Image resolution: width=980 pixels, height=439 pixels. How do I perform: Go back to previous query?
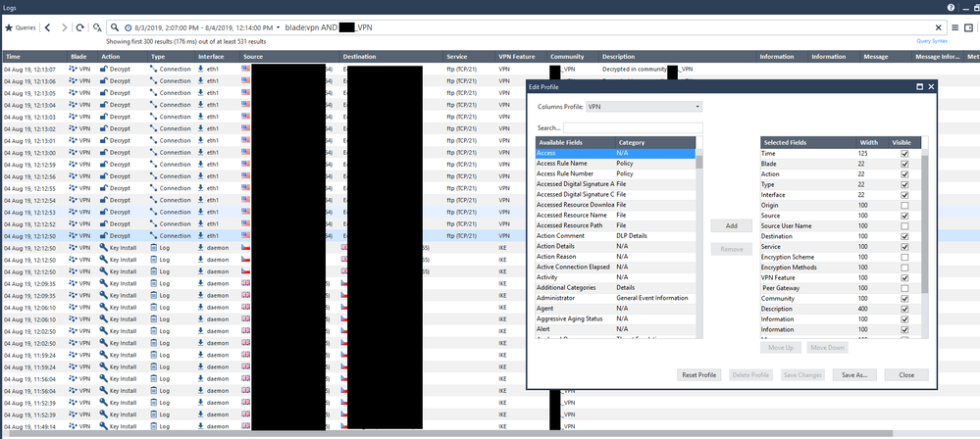[x=47, y=28]
